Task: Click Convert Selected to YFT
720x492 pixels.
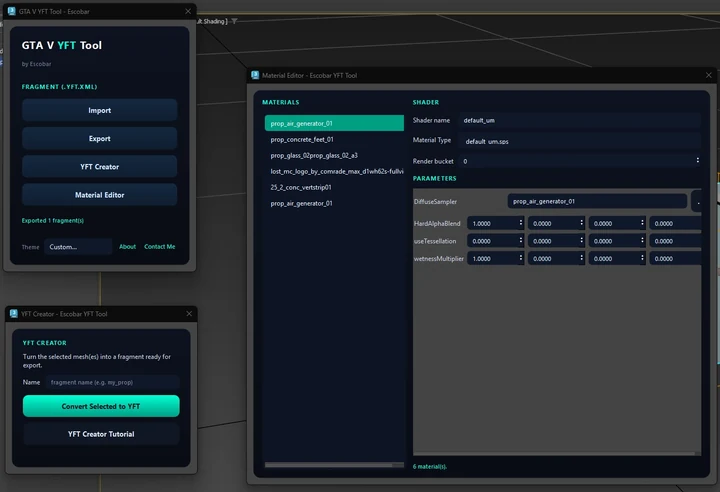Action: pos(101,406)
